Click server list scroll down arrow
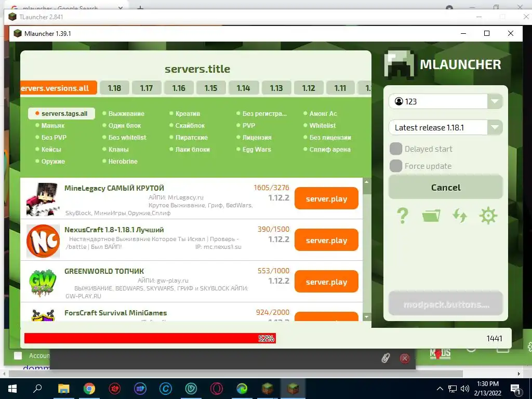This screenshot has height=399, width=532. click(366, 317)
